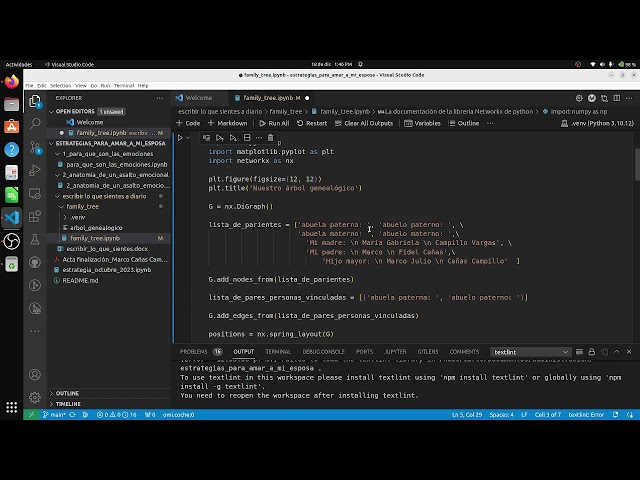This screenshot has width=640, height=480.
Task: Switch to the Problems panel tab
Action: [x=193, y=351]
